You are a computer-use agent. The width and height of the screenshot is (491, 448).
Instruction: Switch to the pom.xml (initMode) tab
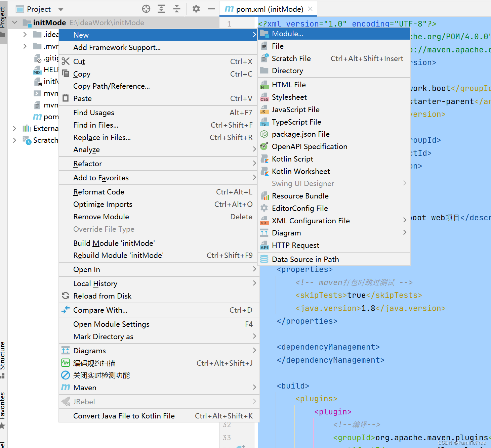[268, 9]
